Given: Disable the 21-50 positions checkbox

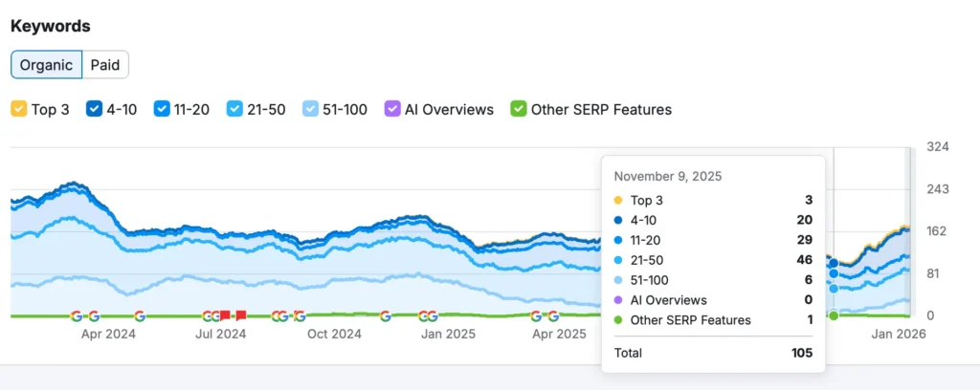Looking at the screenshot, I should point(234,109).
